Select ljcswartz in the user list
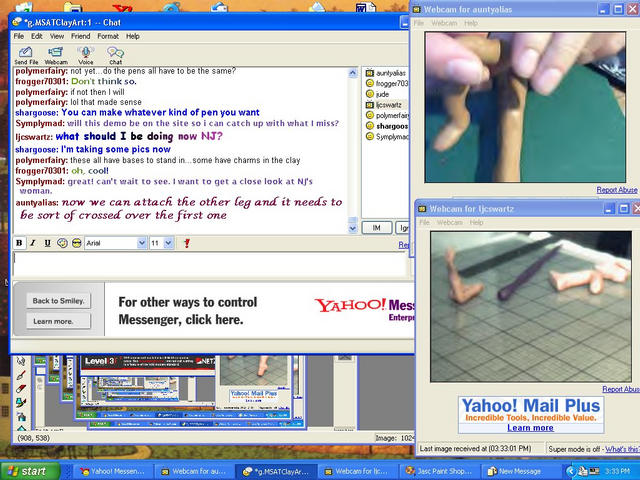The width and height of the screenshot is (640, 480). pos(384,105)
